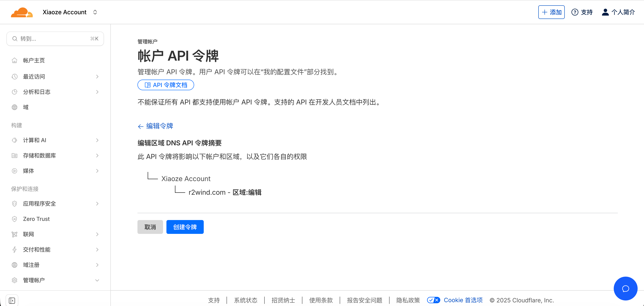Collapse the 管理帐户 section
The width and height of the screenshot is (644, 306).
(x=97, y=280)
